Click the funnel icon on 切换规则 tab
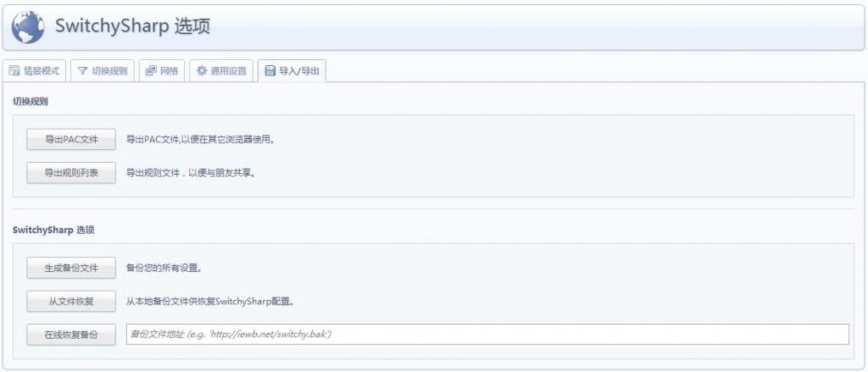The height and width of the screenshot is (372, 868). (x=82, y=71)
